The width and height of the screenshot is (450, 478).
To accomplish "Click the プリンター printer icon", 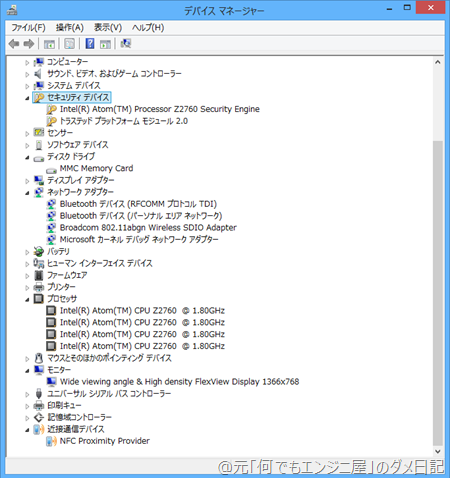I will pyautogui.click(x=39, y=287).
